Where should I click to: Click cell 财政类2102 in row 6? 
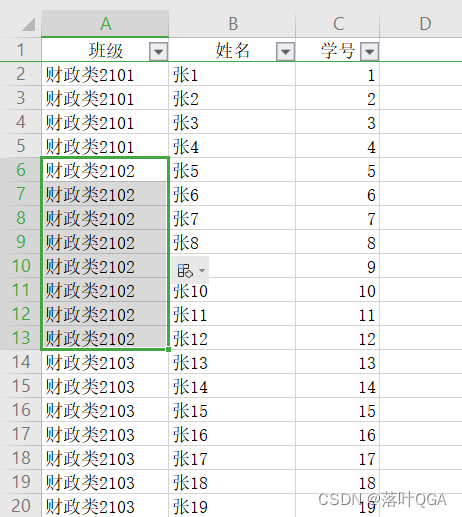pos(105,170)
